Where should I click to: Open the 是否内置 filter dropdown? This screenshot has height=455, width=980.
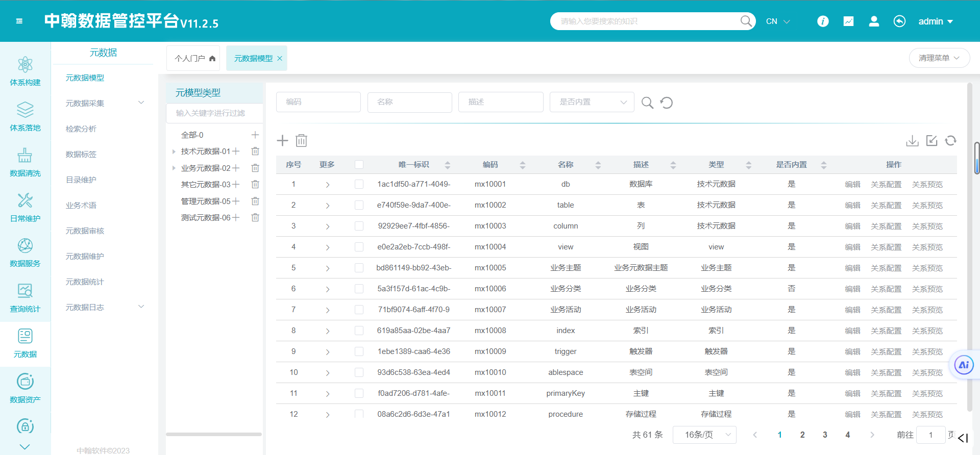click(x=592, y=102)
